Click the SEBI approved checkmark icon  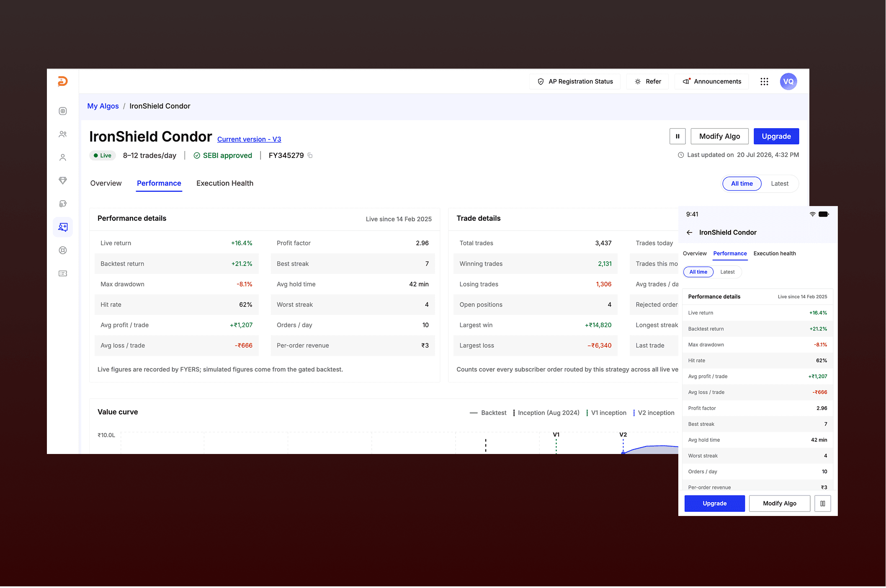(197, 156)
